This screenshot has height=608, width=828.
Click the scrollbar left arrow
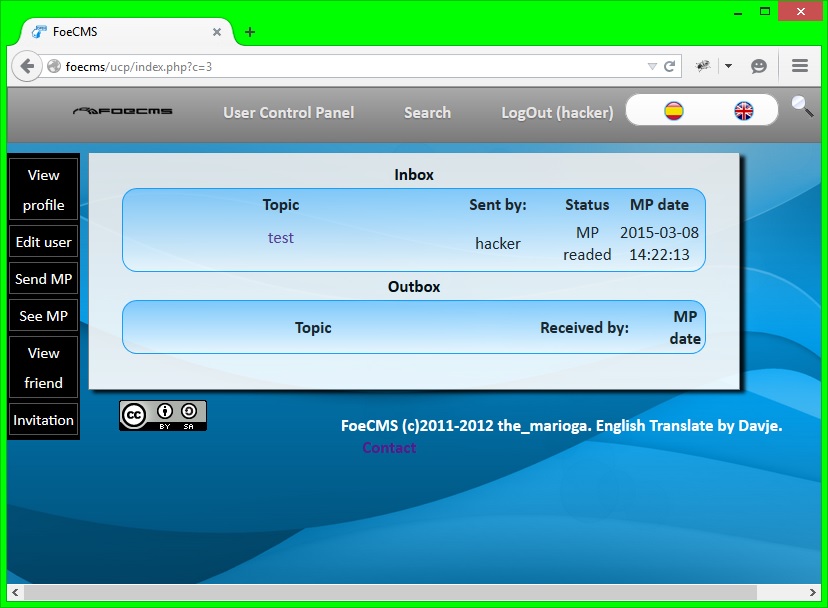coord(15,592)
